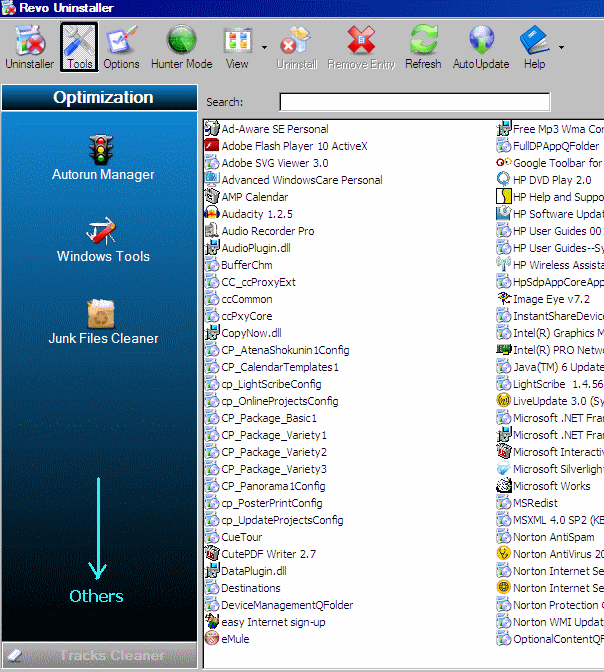Select Audio Recorder Pro entry
Screen dimensions: 604x672
coord(259,231)
